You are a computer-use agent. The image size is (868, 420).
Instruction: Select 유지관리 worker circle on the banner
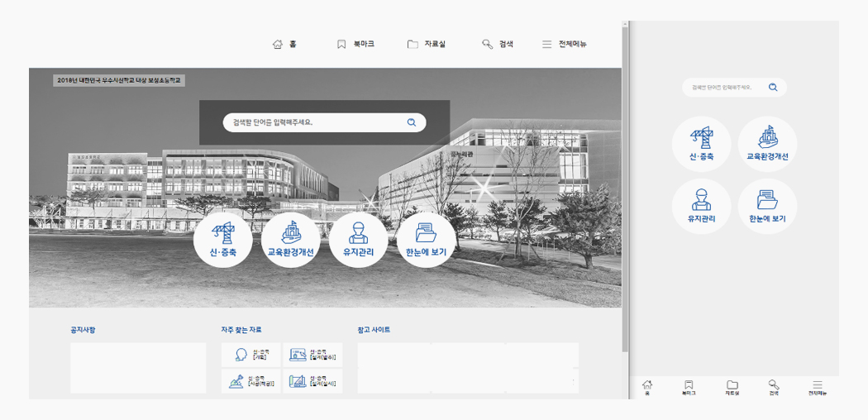(x=358, y=240)
